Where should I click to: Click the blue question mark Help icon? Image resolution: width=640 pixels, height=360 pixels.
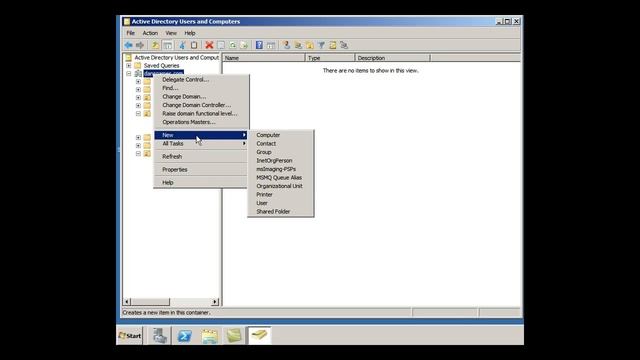click(x=259, y=45)
